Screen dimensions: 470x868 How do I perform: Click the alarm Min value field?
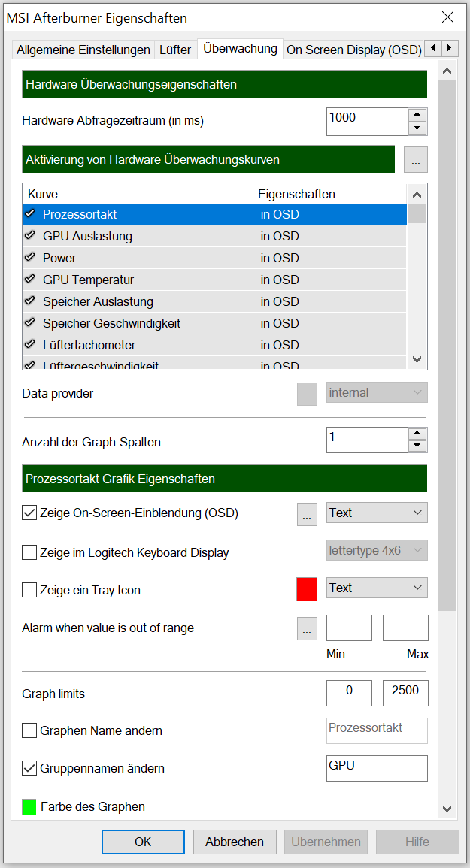click(349, 628)
